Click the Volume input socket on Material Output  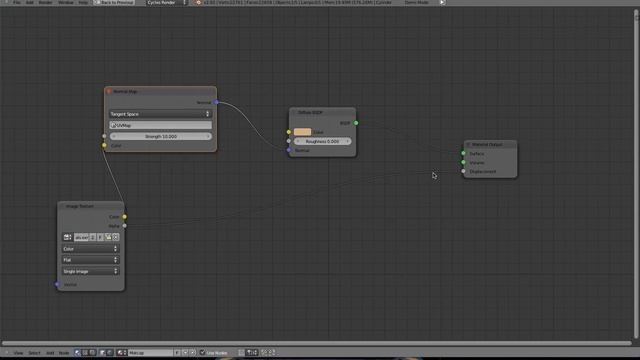pyautogui.click(x=463, y=162)
